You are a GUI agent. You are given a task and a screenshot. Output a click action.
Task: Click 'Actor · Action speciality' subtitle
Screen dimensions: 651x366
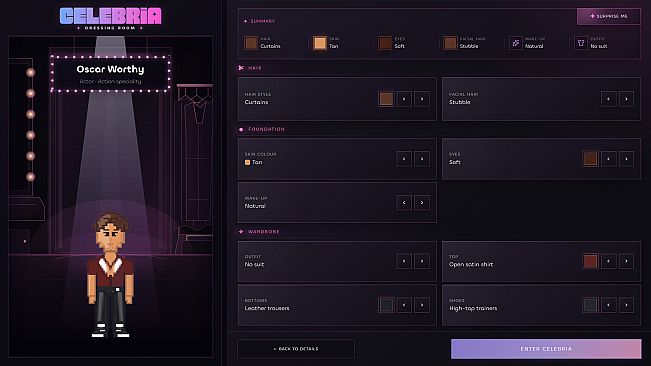coord(110,81)
